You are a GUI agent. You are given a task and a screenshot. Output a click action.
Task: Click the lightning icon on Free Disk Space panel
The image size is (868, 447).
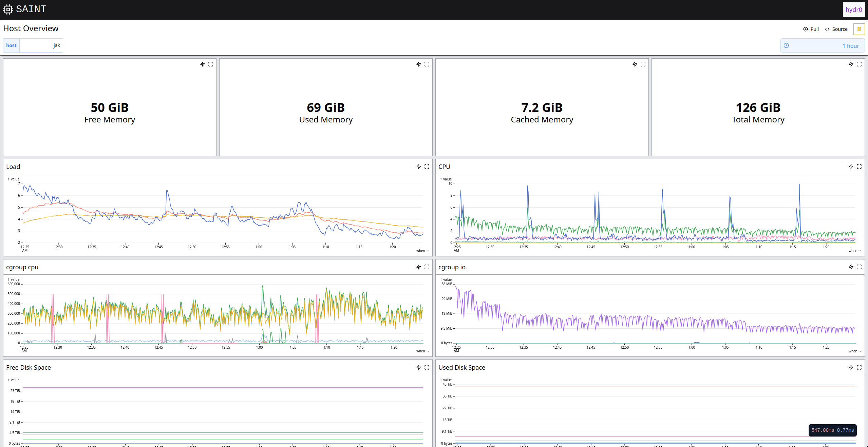point(418,367)
